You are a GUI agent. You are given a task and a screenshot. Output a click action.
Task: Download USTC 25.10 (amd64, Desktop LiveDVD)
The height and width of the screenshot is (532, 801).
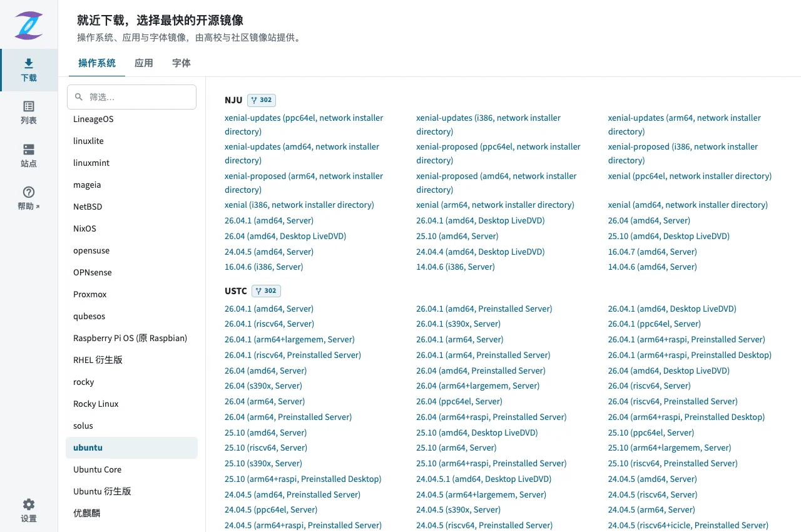(477, 433)
